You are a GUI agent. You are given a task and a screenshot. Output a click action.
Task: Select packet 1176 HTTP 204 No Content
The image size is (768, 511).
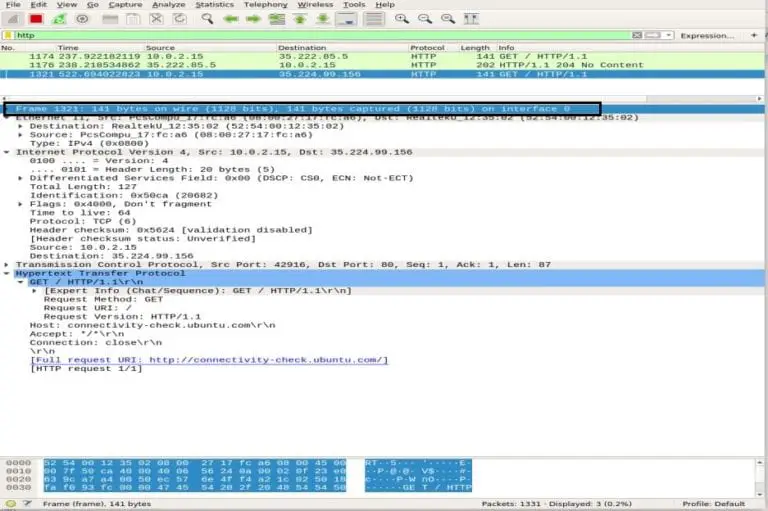coord(382,65)
